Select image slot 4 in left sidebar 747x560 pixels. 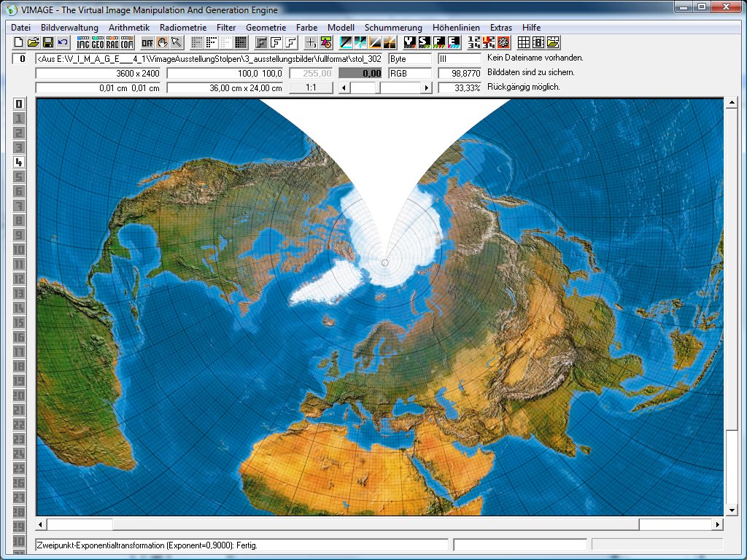point(19,162)
